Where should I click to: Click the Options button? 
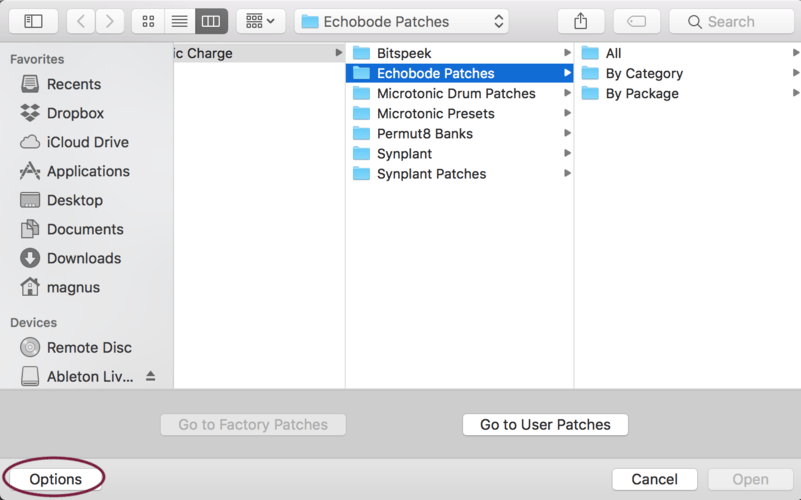[x=55, y=479]
